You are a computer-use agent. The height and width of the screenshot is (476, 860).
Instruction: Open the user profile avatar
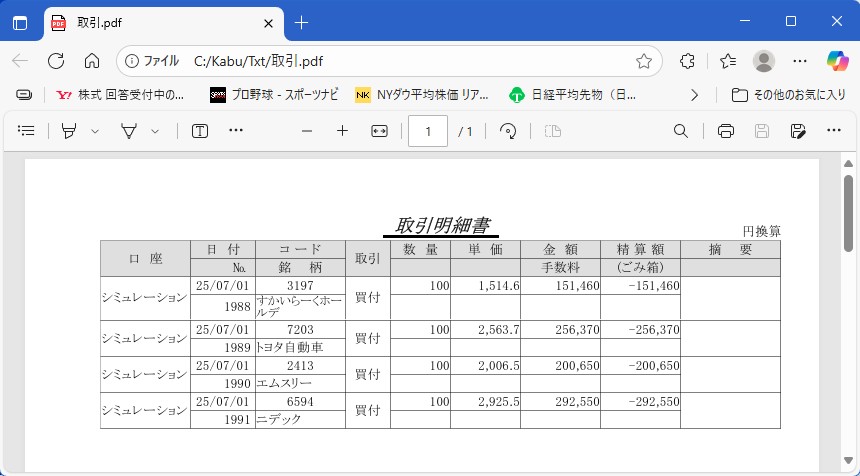click(764, 61)
